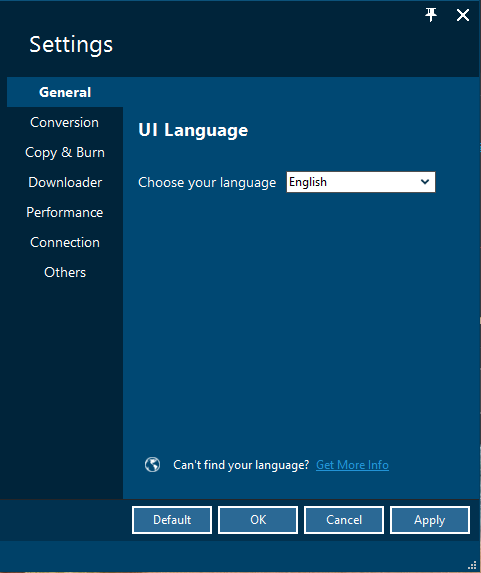Close the Settings dialog with X

pos(463,15)
